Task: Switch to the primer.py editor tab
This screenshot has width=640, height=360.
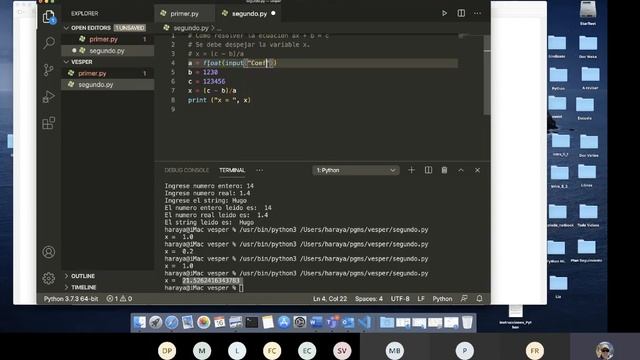Action: tap(184, 13)
